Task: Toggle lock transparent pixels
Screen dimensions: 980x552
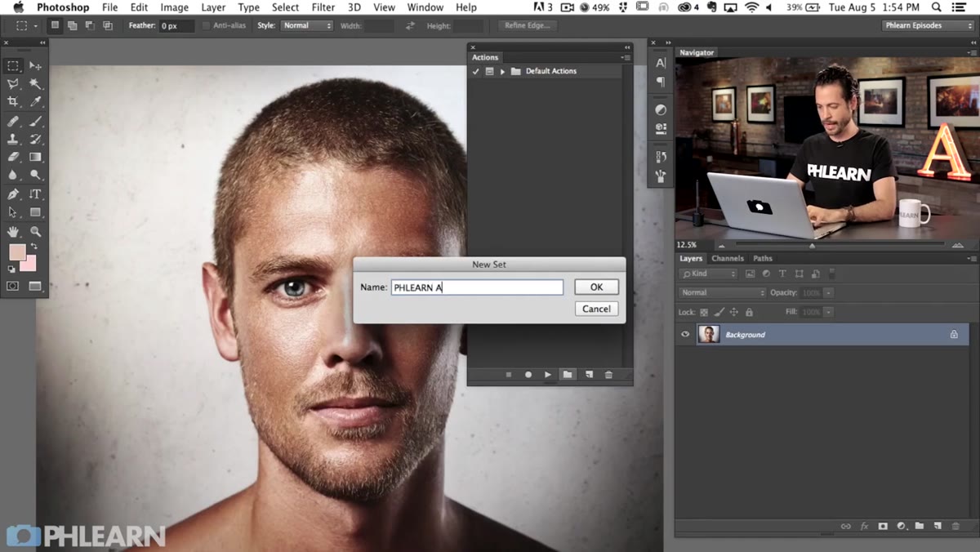Action: point(704,312)
